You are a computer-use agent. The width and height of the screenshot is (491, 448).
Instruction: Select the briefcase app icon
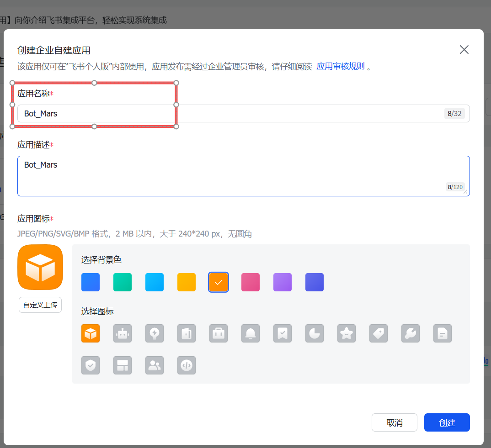tap(219, 333)
